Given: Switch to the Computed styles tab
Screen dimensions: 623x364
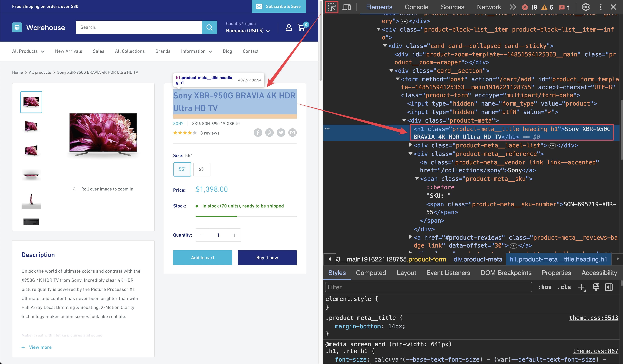Looking at the screenshot, I should [371, 273].
